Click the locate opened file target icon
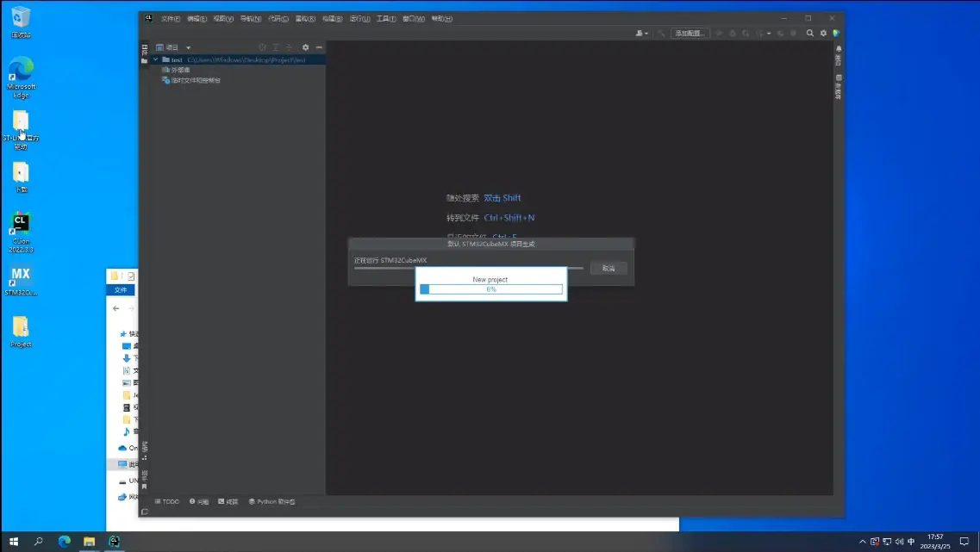Viewport: 980px width, 552px height. pos(262,47)
